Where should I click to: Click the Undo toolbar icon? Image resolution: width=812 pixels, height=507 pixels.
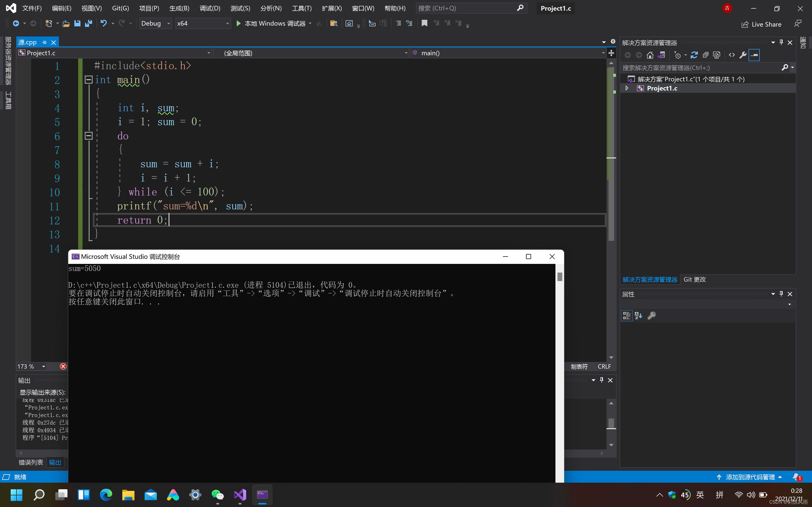click(104, 23)
